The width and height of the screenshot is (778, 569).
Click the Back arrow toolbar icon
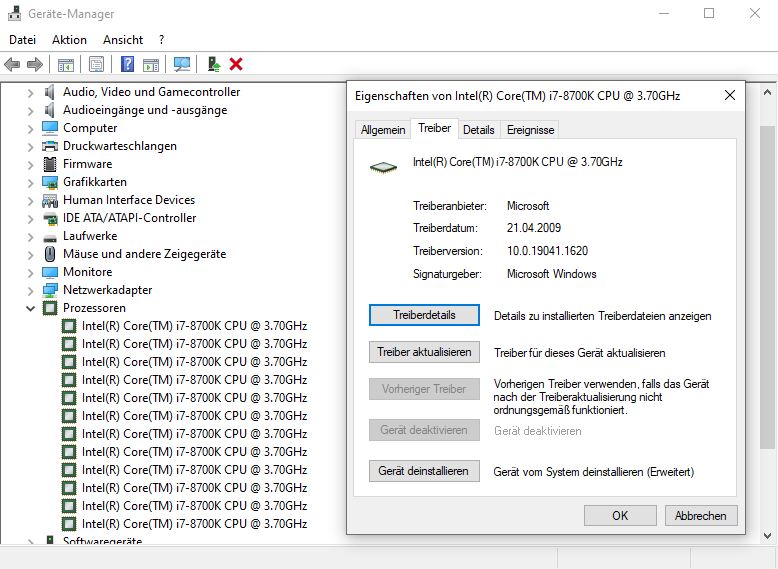[12, 64]
